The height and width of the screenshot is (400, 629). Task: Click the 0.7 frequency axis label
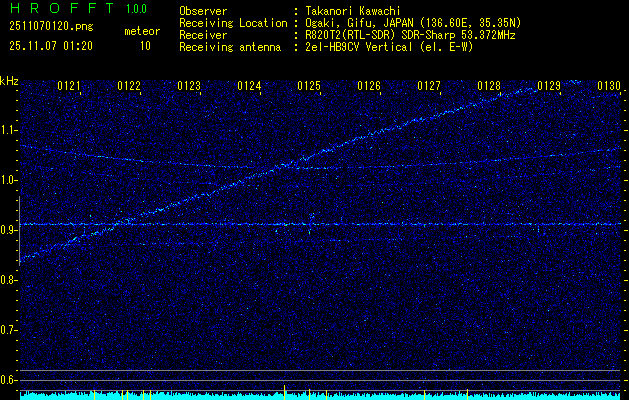coord(9,330)
